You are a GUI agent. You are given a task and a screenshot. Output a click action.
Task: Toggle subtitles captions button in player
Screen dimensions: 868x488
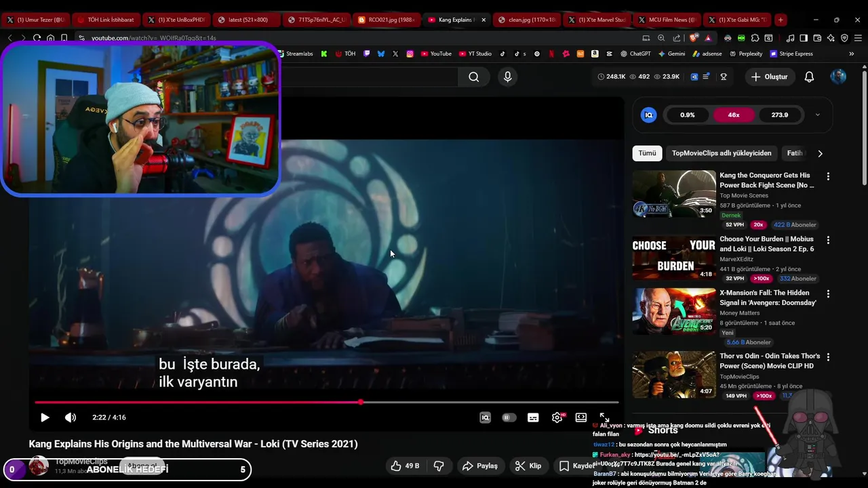[x=533, y=418]
